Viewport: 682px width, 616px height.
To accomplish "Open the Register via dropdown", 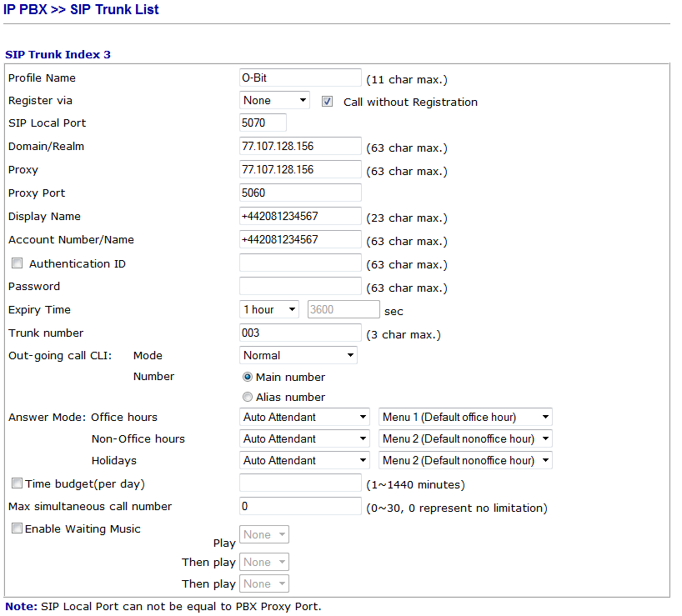I will (274, 101).
